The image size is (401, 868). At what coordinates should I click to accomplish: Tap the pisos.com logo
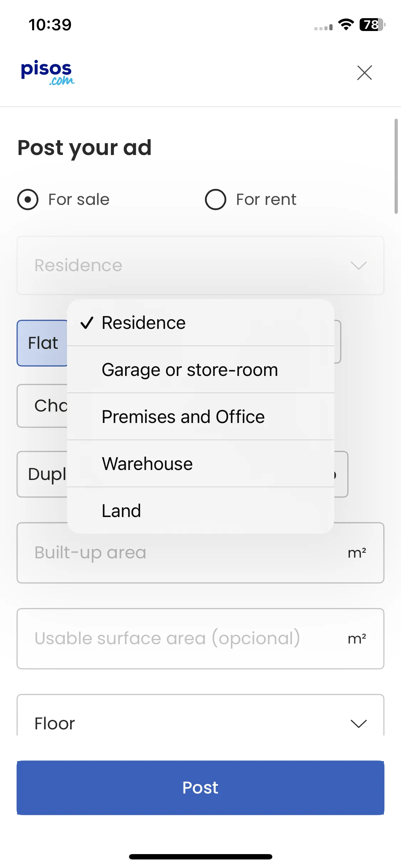pos(48,73)
